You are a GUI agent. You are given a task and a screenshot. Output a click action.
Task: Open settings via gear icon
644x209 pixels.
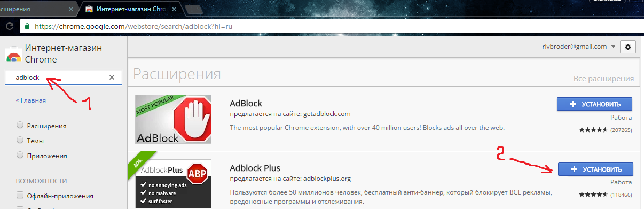(628, 47)
